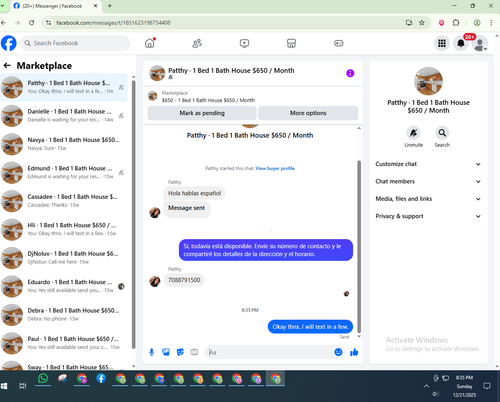The height and width of the screenshot is (402, 500).
Task: Click the message "Hola hablas español"
Action: (194, 193)
